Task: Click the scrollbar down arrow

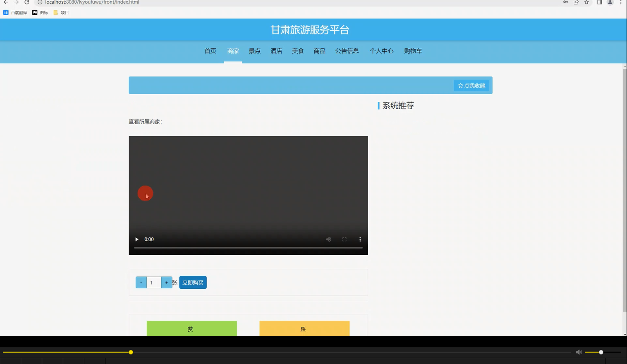Action: tap(625, 334)
